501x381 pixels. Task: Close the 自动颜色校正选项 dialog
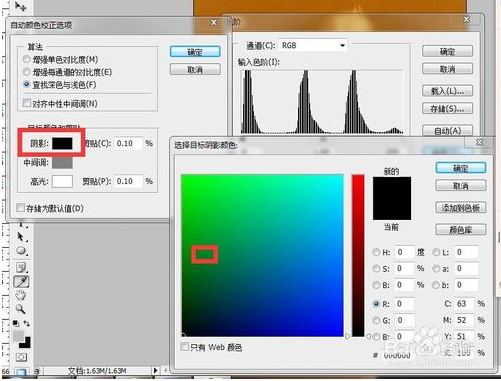(x=214, y=22)
